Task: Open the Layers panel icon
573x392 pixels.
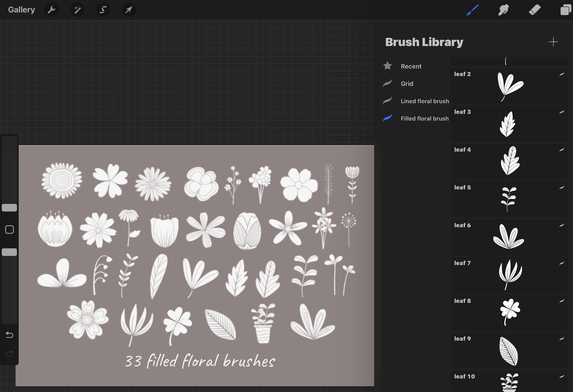Action: pos(566,10)
